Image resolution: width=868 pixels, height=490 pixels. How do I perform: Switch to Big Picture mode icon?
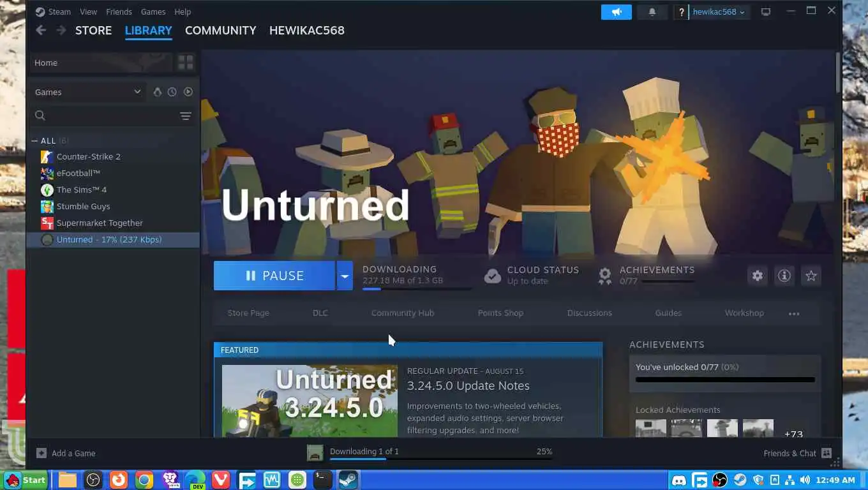tap(766, 11)
